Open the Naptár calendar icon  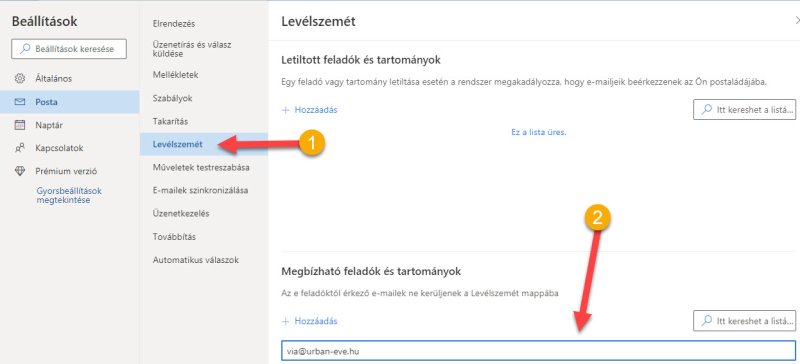[x=20, y=125]
